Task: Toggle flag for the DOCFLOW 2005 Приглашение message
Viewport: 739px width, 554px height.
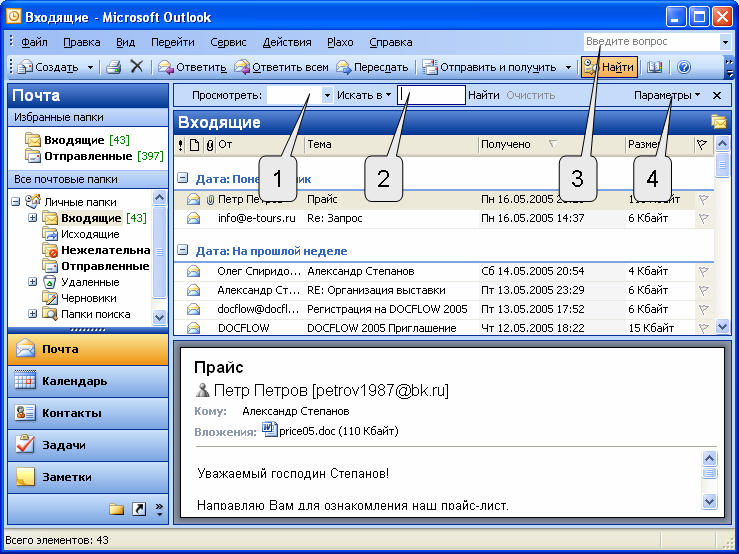Action: click(x=703, y=328)
